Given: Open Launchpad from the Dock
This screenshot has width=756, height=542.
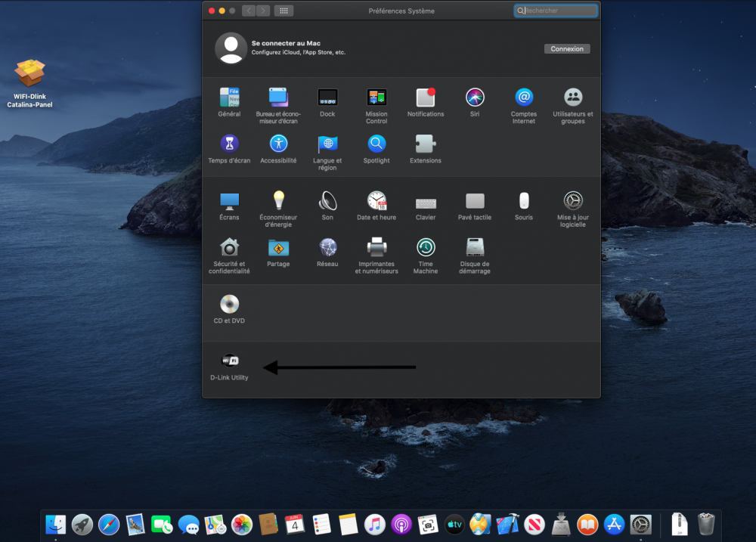Looking at the screenshot, I should coord(82,524).
